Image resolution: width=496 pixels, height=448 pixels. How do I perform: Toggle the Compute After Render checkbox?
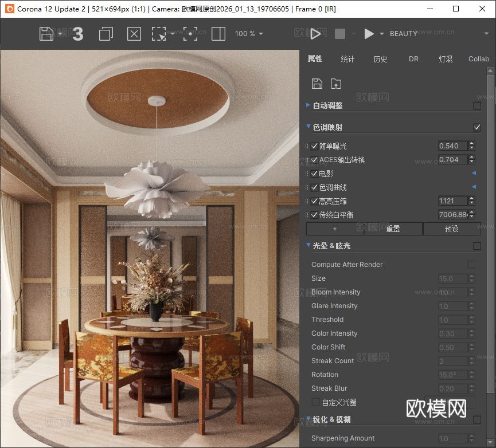click(471, 264)
